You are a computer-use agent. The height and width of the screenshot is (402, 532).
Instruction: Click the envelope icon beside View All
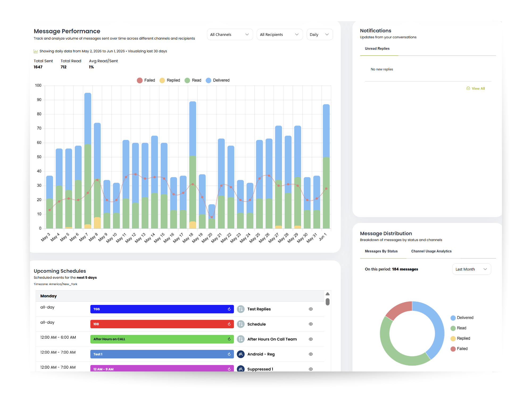pyautogui.click(x=468, y=88)
